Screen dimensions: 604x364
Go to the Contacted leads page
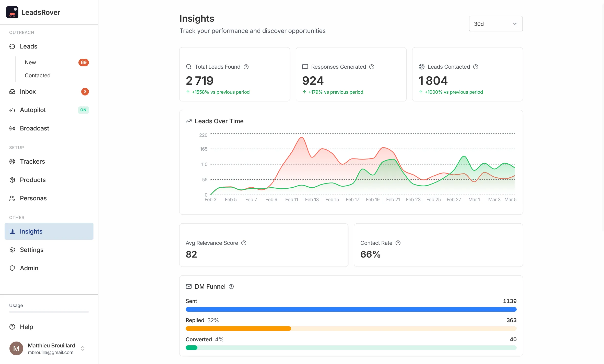[38, 76]
